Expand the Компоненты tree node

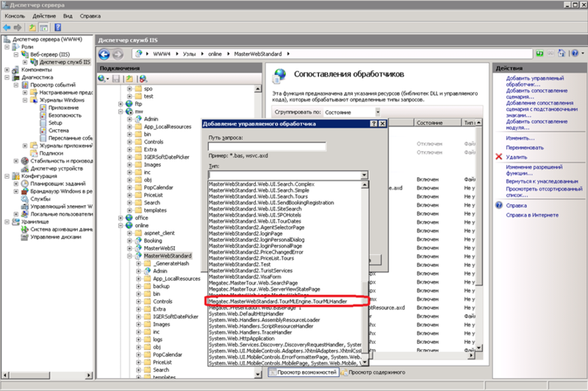(7, 69)
